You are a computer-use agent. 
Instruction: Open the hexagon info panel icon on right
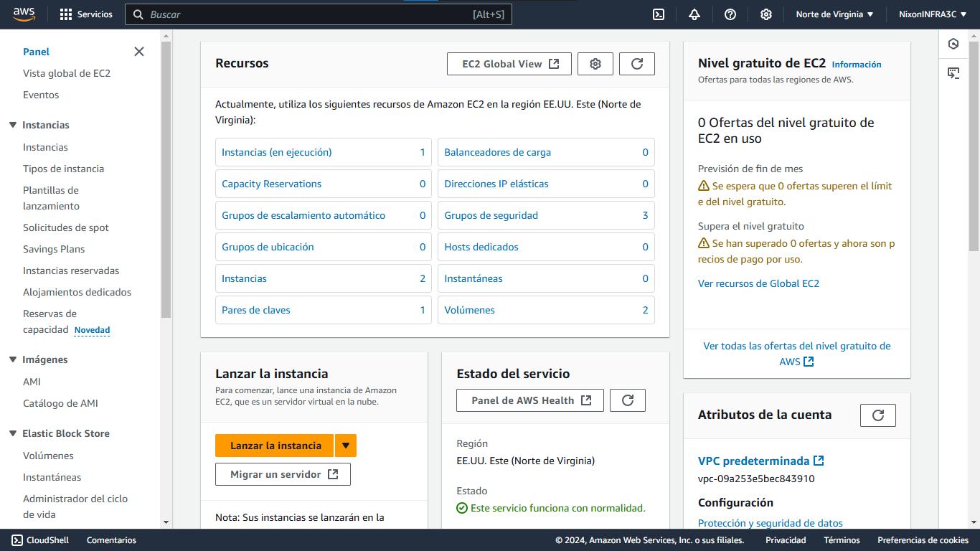(953, 44)
